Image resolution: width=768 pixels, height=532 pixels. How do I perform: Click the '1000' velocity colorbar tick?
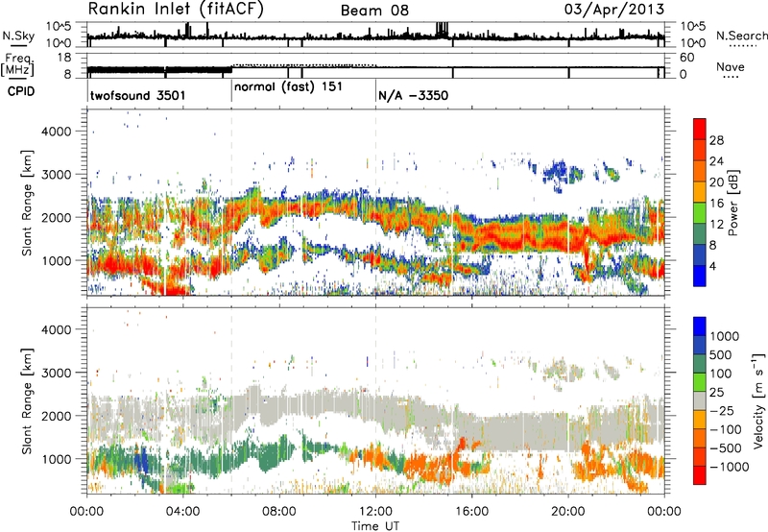(724, 336)
